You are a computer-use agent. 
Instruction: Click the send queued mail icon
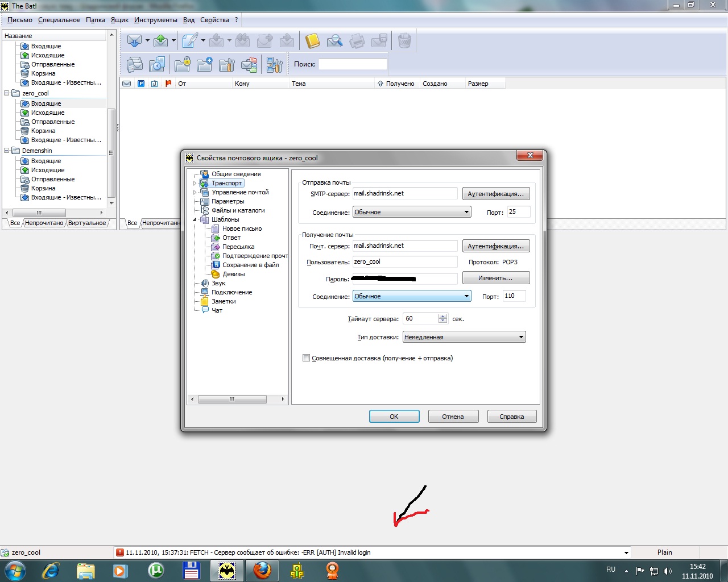[x=160, y=41]
